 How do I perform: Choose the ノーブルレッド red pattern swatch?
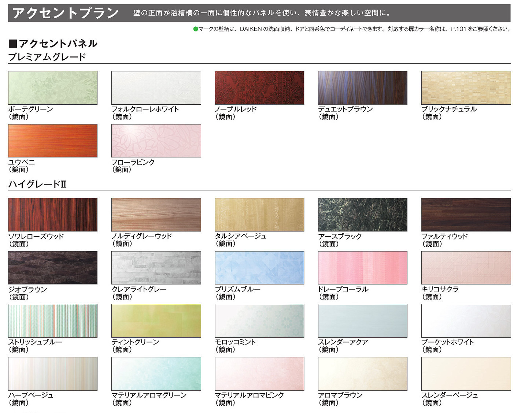pyautogui.click(x=259, y=88)
